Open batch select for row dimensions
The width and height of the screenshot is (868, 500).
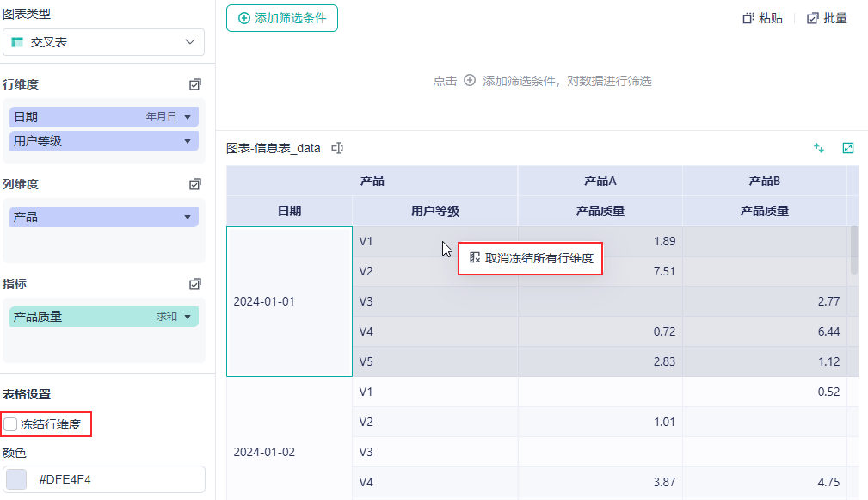pos(195,84)
